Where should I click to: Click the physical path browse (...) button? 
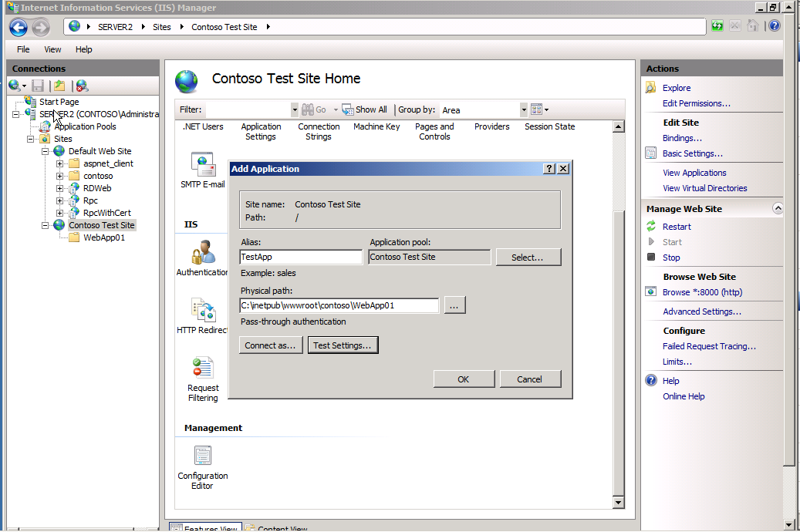pos(454,305)
